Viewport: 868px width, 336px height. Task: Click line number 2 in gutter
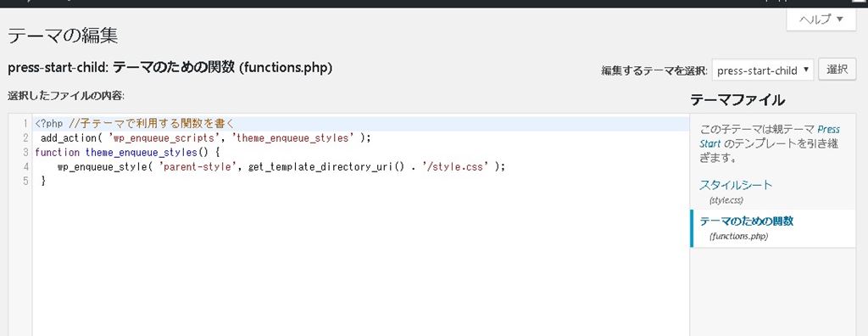pyautogui.click(x=25, y=137)
